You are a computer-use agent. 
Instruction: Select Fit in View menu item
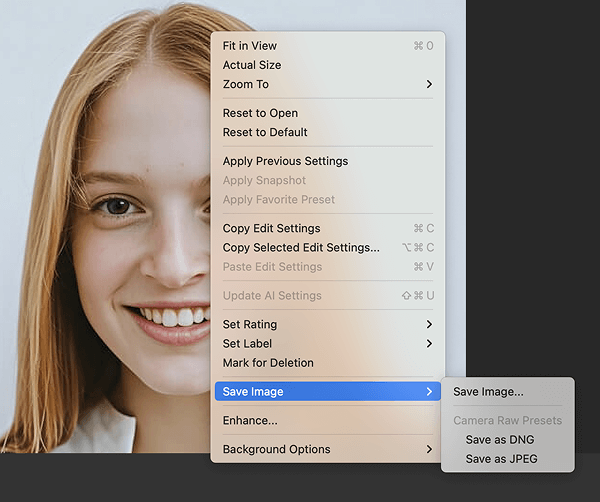[x=250, y=46]
